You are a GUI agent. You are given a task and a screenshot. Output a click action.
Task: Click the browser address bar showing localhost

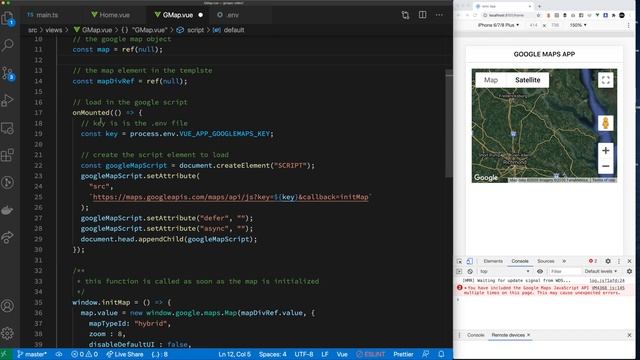point(510,15)
